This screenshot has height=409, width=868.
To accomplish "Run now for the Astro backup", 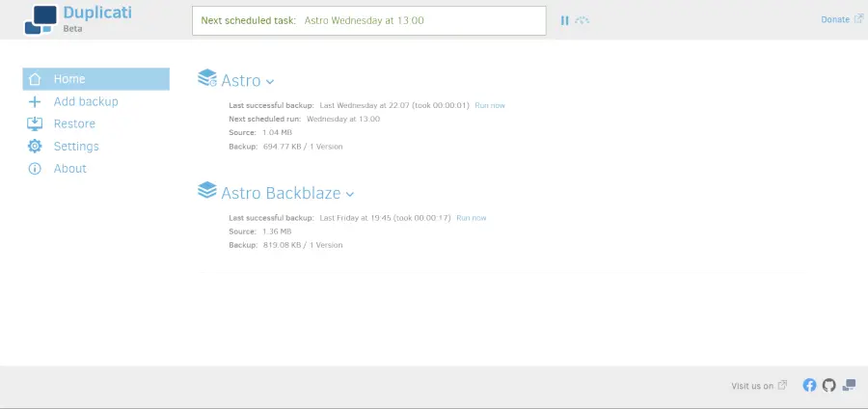I will tap(490, 105).
